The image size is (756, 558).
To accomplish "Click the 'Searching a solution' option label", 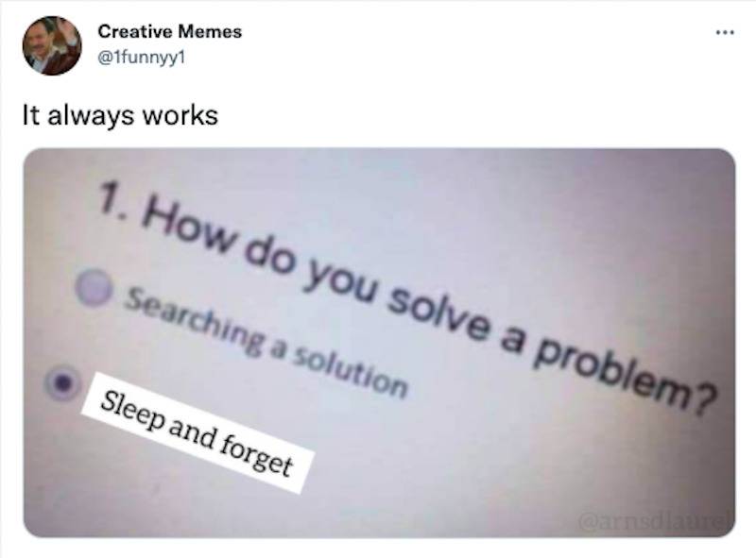I will (x=266, y=343).
